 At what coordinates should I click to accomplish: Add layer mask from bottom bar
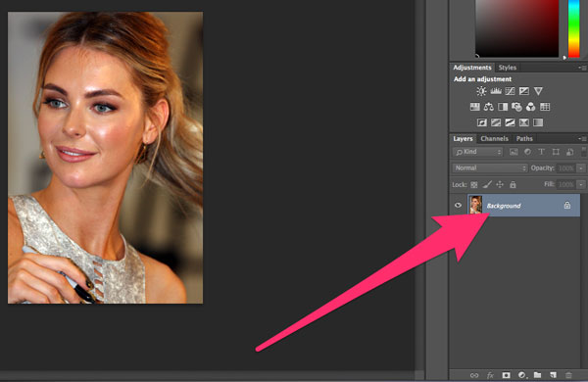point(507,375)
